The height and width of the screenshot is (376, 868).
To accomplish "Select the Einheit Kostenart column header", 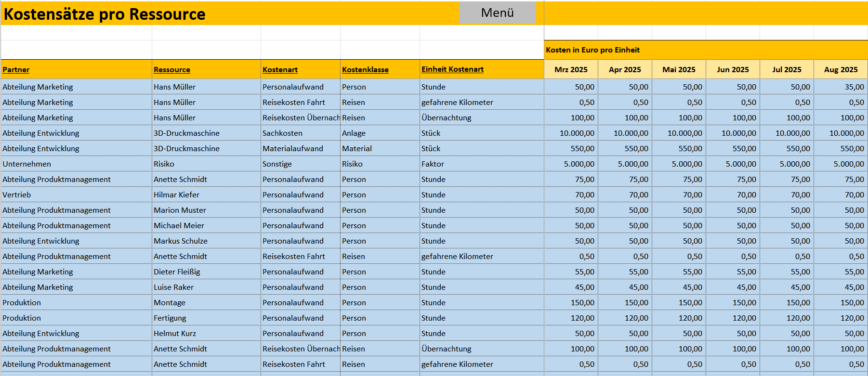I will tap(482, 69).
